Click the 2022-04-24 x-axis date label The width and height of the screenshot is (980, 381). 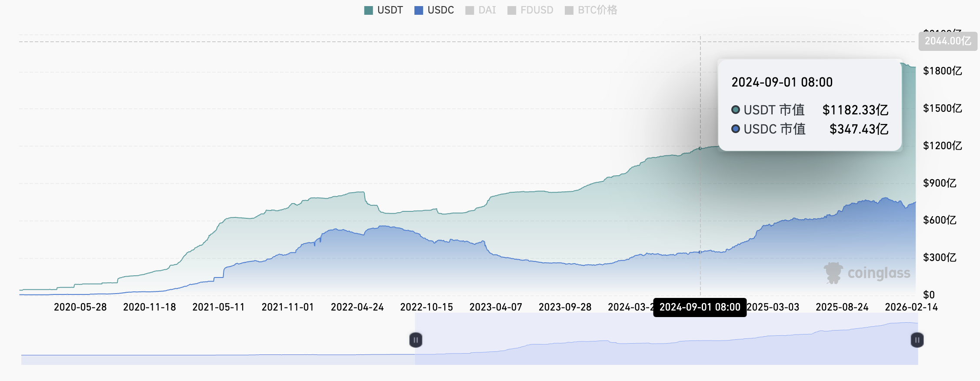pyautogui.click(x=357, y=307)
